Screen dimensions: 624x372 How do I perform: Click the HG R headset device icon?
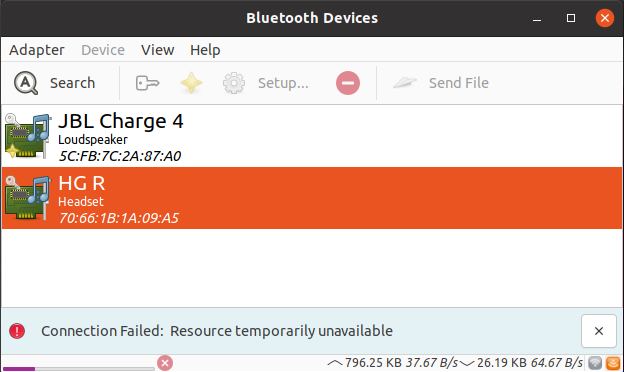click(x=28, y=198)
